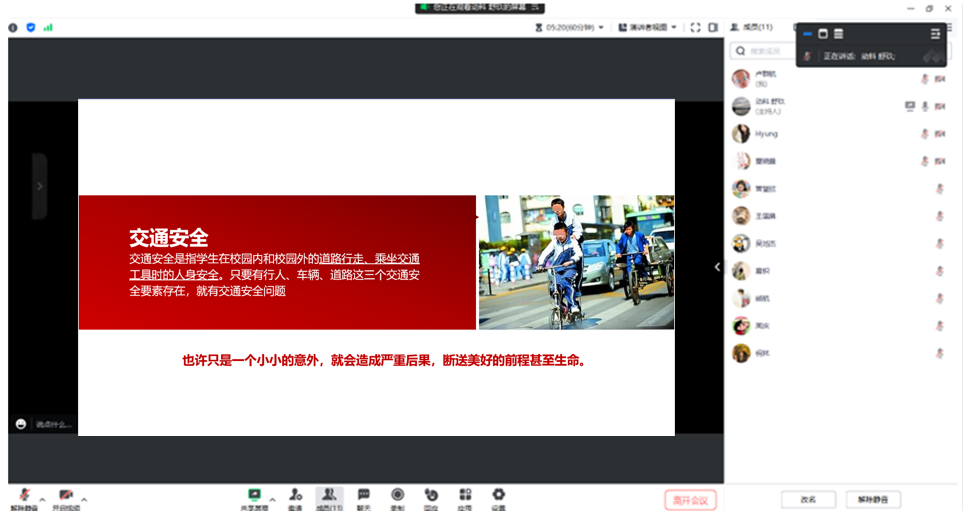This screenshot has width=969, height=516.
Task: Click the Unmute button below member list
Action: (x=873, y=499)
